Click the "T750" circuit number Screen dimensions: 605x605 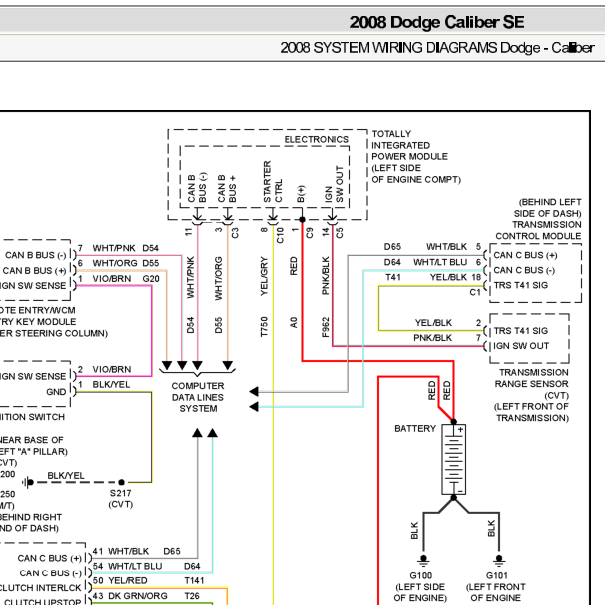[x=264, y=326]
